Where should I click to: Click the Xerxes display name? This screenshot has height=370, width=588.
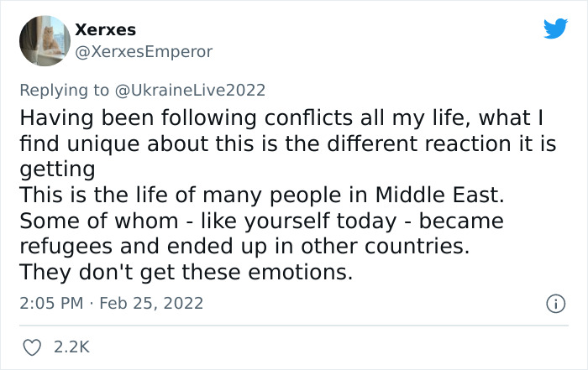point(105,29)
